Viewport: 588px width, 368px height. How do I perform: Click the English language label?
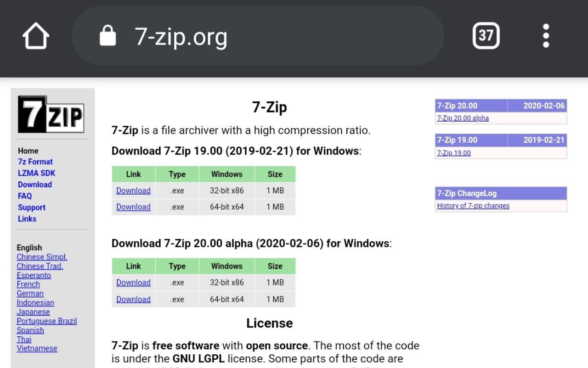29,248
